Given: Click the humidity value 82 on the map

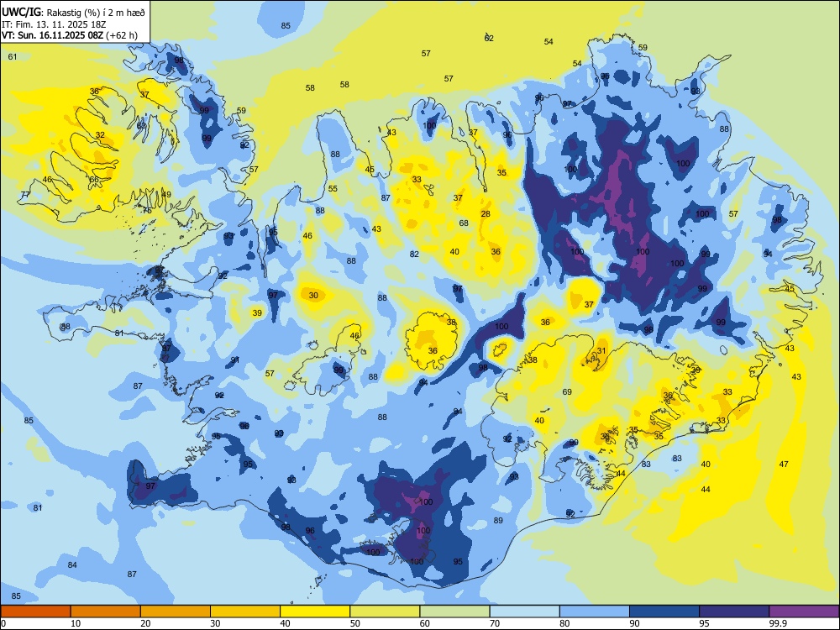Looking at the screenshot, I should pyautogui.click(x=414, y=254).
